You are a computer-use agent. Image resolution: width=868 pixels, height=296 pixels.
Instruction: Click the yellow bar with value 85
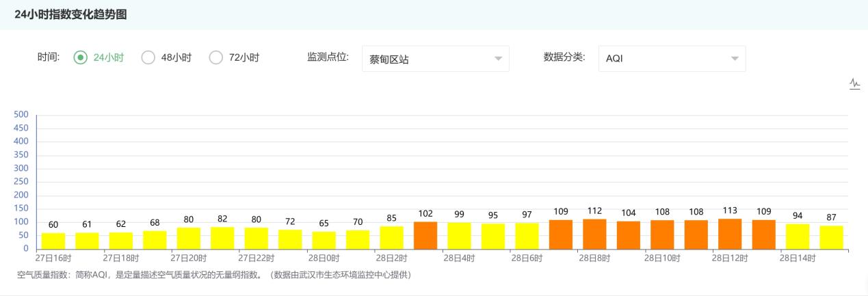pos(392,238)
